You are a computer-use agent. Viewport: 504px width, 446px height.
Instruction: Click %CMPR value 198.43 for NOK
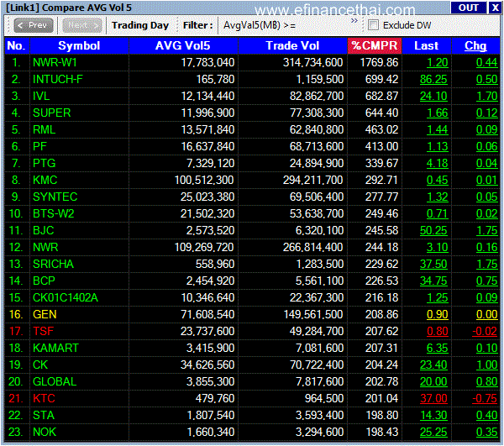click(x=382, y=432)
